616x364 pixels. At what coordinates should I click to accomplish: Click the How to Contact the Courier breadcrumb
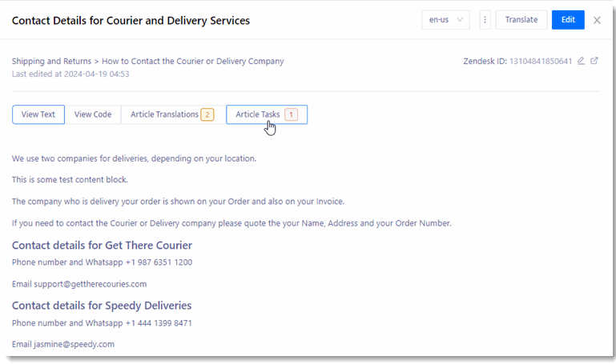click(x=192, y=61)
